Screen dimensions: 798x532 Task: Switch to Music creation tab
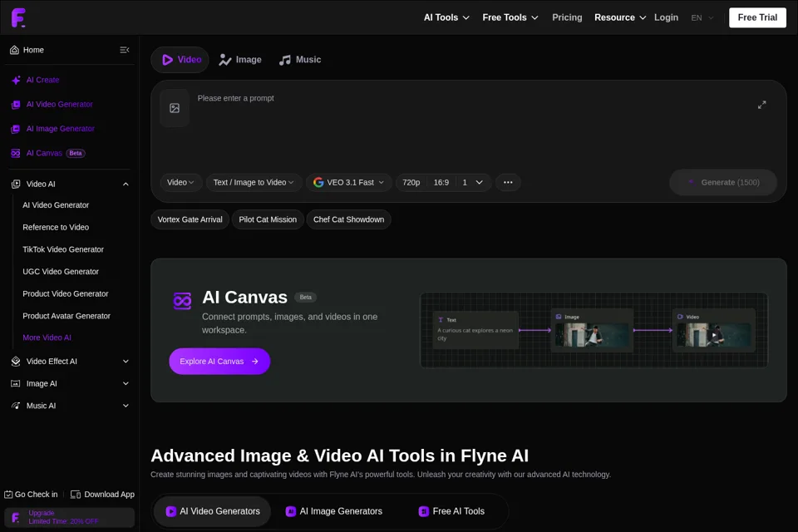pos(300,60)
